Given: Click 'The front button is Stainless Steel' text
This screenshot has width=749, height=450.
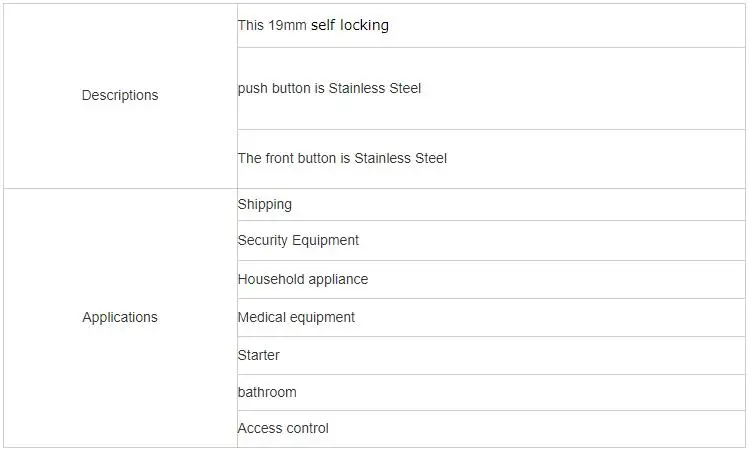Looking at the screenshot, I should (x=342, y=158).
